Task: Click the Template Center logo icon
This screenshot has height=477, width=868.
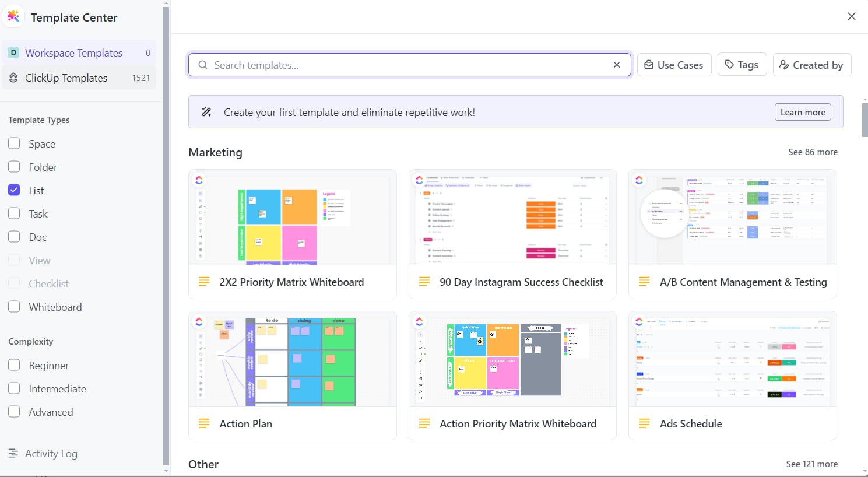Action: pyautogui.click(x=13, y=16)
